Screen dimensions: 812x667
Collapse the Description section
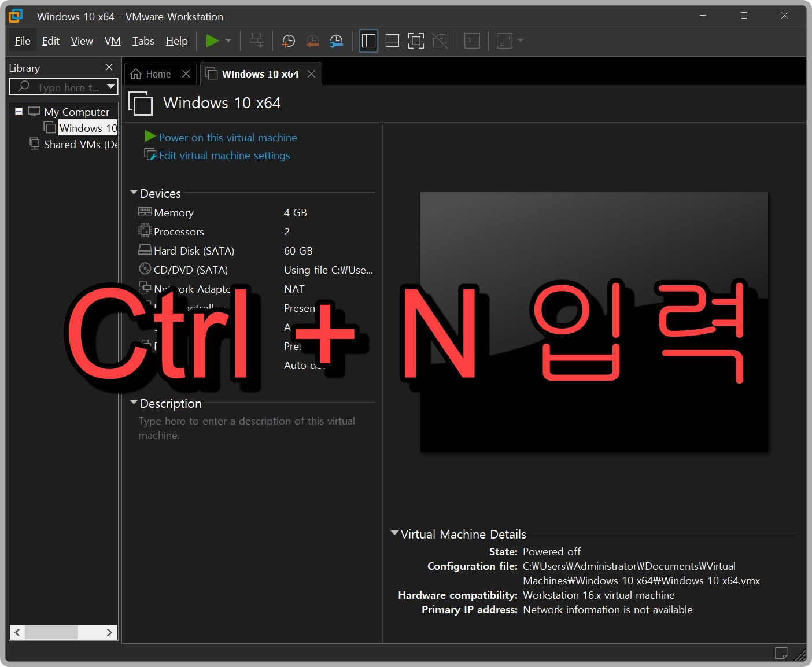click(134, 402)
